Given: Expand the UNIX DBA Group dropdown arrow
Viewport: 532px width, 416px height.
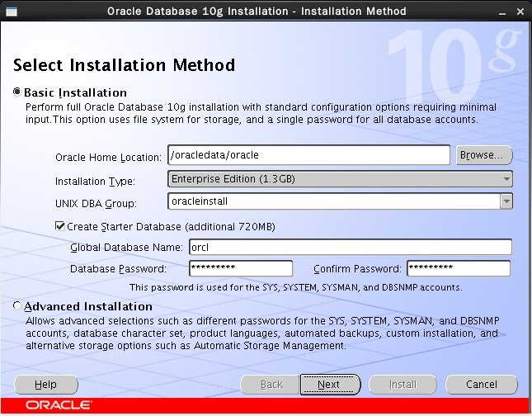Looking at the screenshot, I should click(x=506, y=201).
